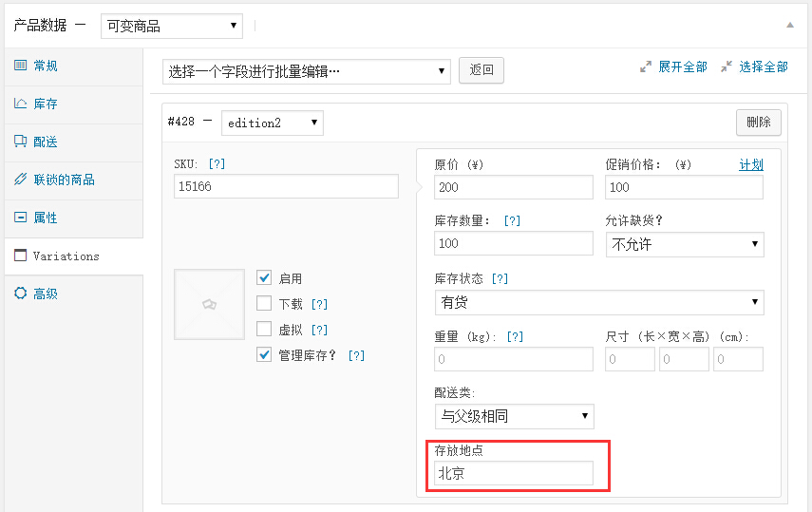The width and height of the screenshot is (812, 512).
Task: Click the 展开全部 expand-all icon
Action: click(x=647, y=66)
